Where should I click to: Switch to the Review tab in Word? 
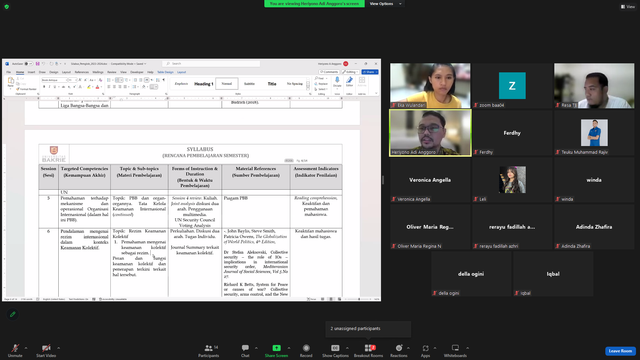coord(112,72)
